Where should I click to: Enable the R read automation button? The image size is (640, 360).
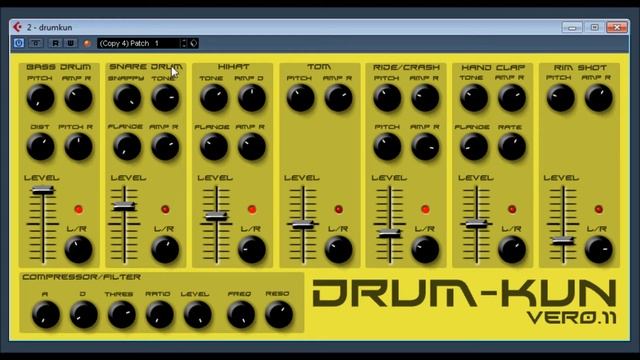click(55, 43)
